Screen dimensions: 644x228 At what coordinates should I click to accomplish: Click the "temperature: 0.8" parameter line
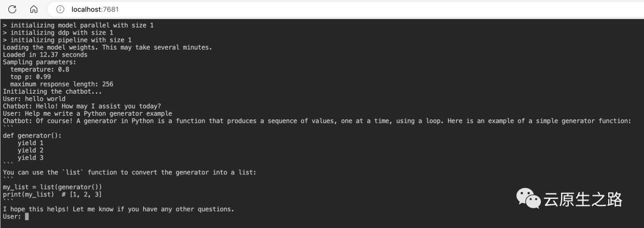coord(40,69)
